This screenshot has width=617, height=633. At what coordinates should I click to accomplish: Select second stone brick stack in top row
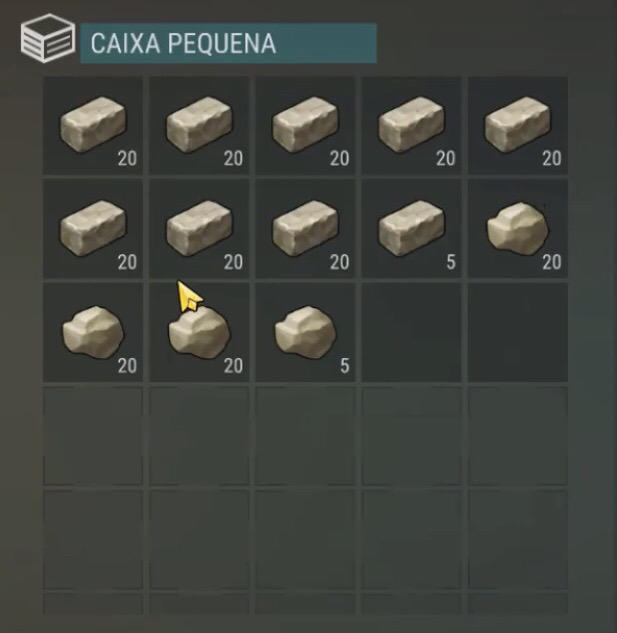coord(199,126)
